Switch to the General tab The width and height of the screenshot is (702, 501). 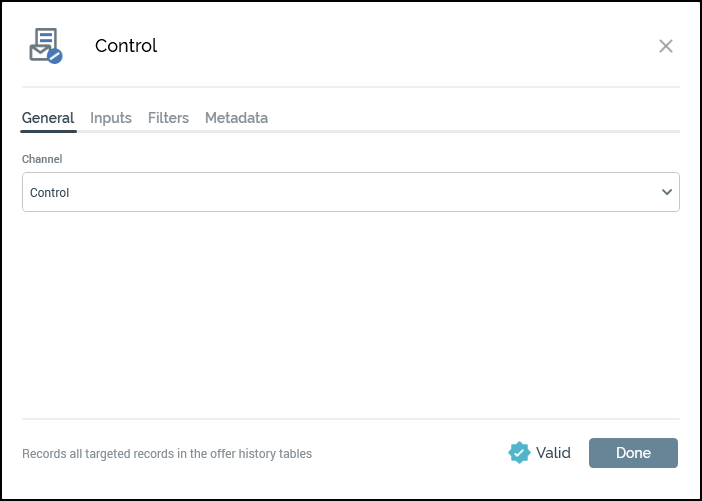(x=48, y=118)
